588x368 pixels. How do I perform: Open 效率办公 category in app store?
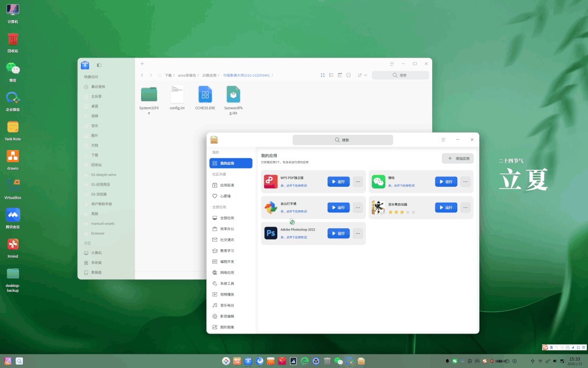coord(231,229)
